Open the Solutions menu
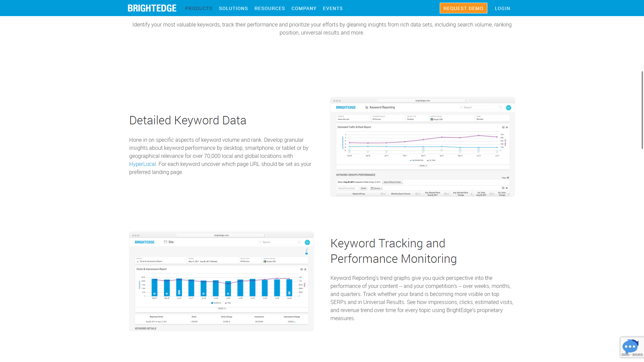Viewport: 644px width, 362px height. [x=233, y=8]
